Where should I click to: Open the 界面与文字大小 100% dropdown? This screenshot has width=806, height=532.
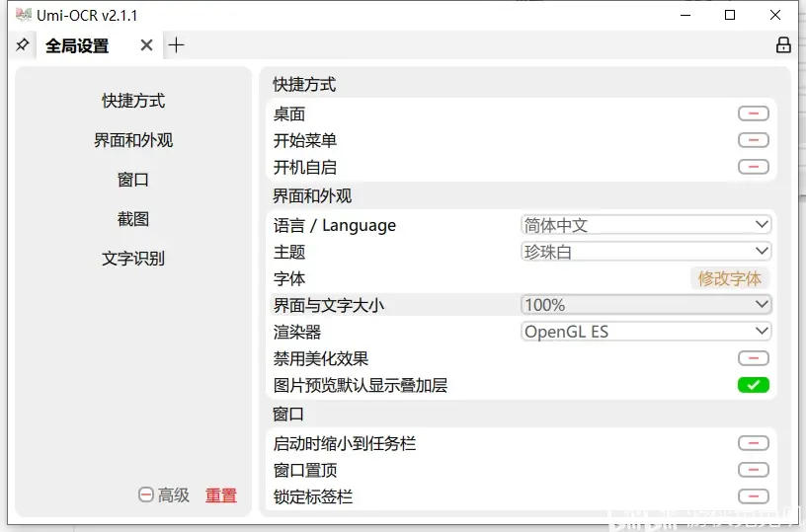point(646,305)
